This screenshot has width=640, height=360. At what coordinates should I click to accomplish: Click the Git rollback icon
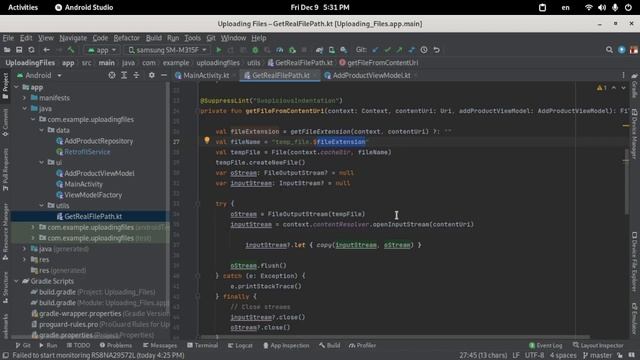pos(436,50)
